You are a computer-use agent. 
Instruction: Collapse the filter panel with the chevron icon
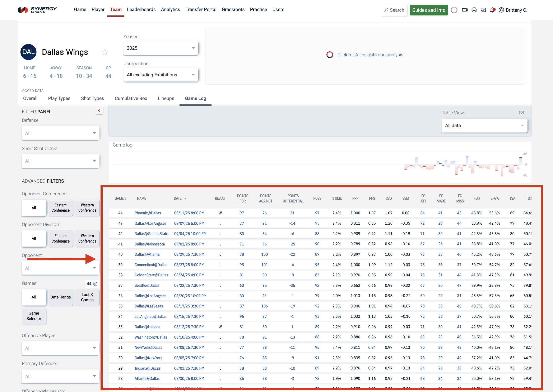tap(99, 111)
